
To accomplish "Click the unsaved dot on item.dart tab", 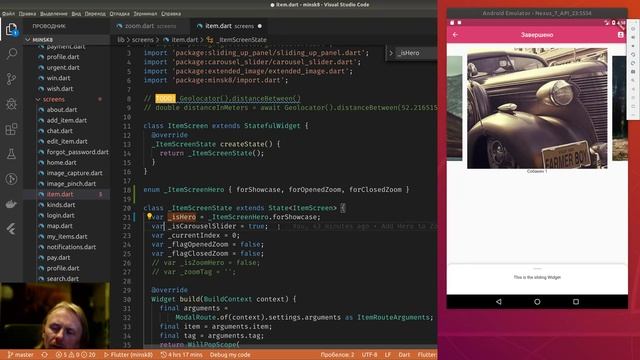I will pyautogui.click(x=260, y=26).
